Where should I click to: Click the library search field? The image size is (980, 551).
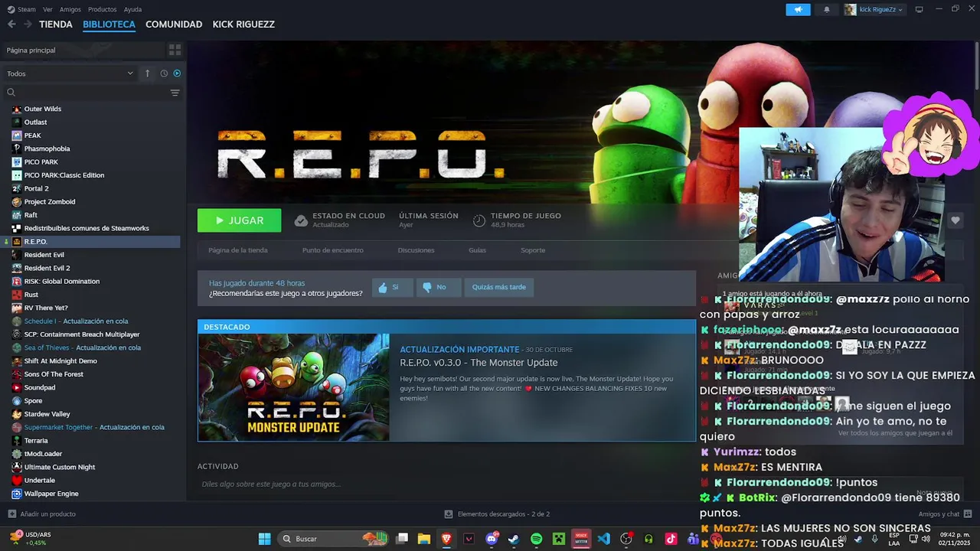pos(84,93)
